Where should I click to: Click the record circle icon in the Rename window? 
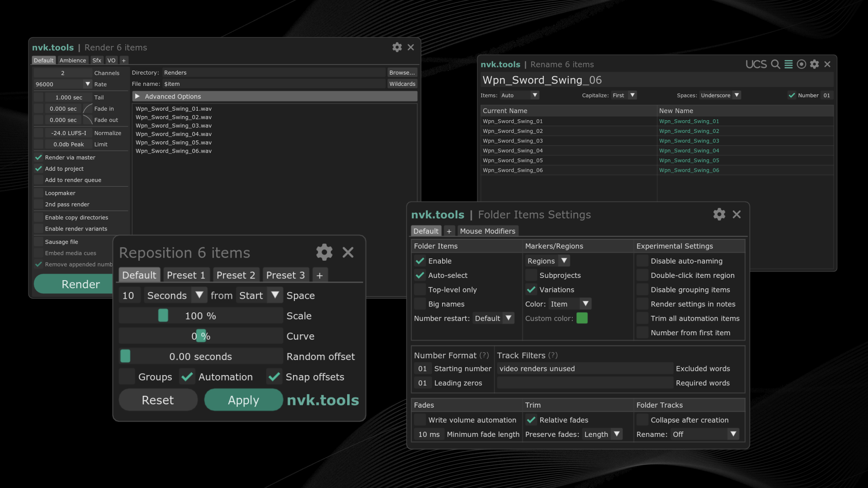tap(801, 64)
